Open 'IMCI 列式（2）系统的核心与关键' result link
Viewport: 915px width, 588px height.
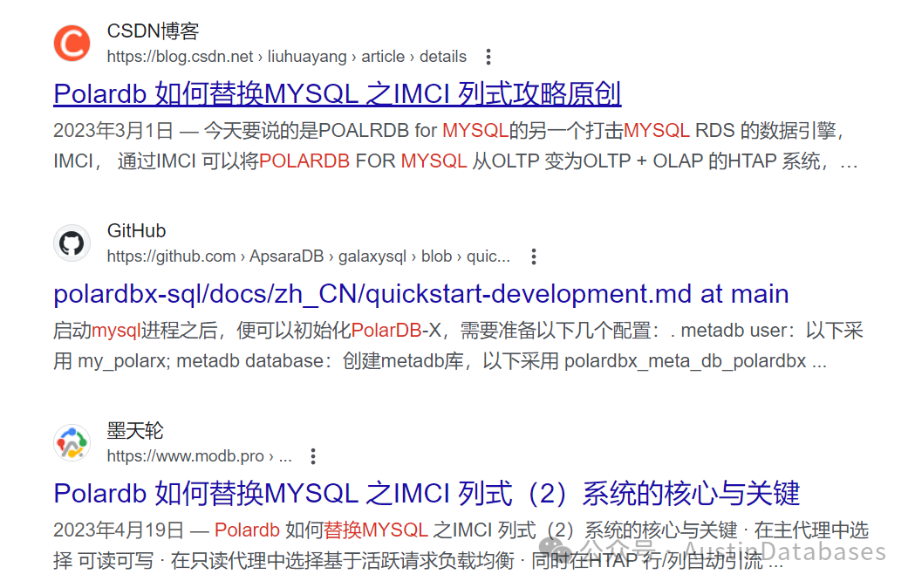pyautogui.click(x=427, y=494)
